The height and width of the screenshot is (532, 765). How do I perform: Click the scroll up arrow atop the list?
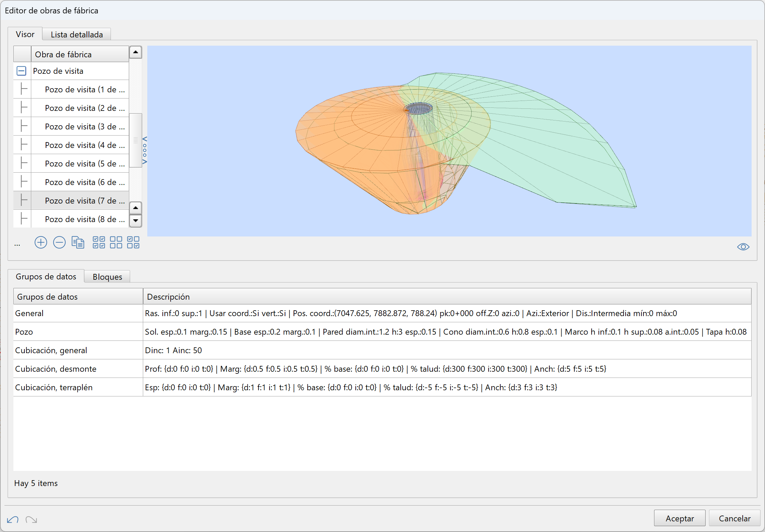136,52
